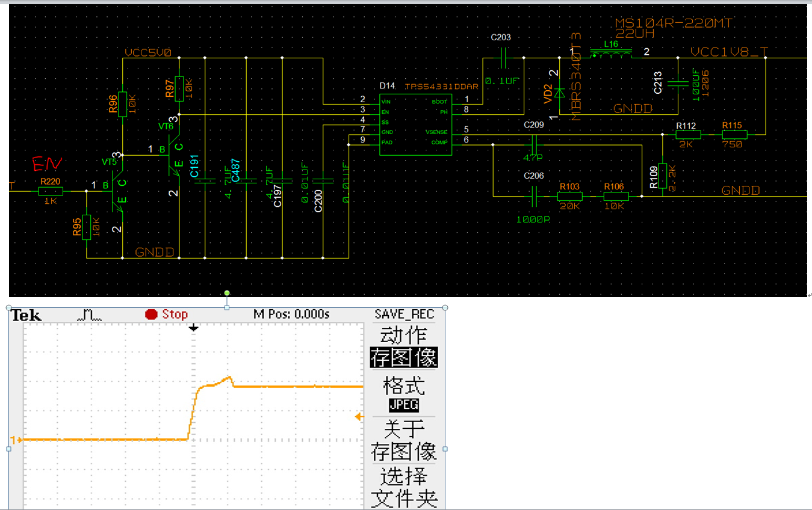
Task: Click the 750 resistor value
Action: coord(732,144)
